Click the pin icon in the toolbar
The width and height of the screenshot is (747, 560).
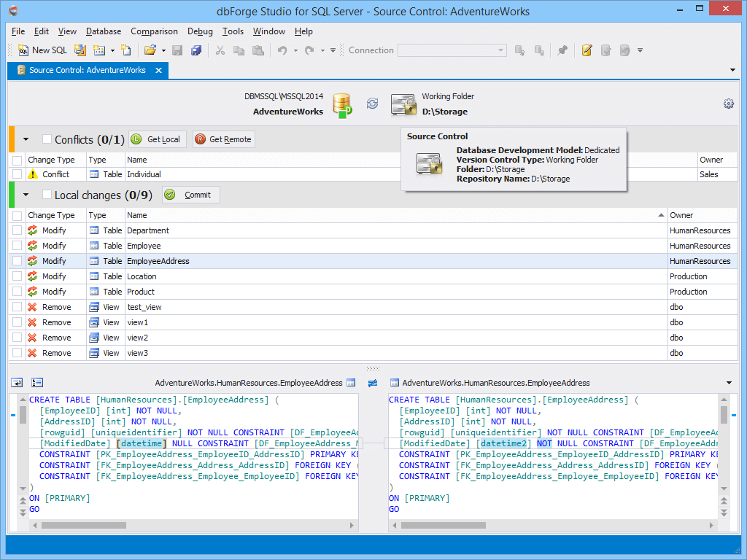pos(562,50)
